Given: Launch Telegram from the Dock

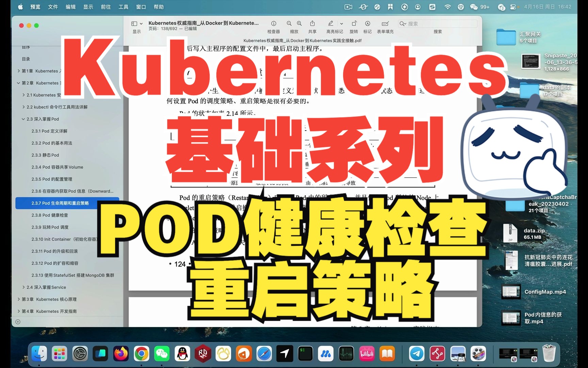Looking at the screenshot, I should (416, 354).
